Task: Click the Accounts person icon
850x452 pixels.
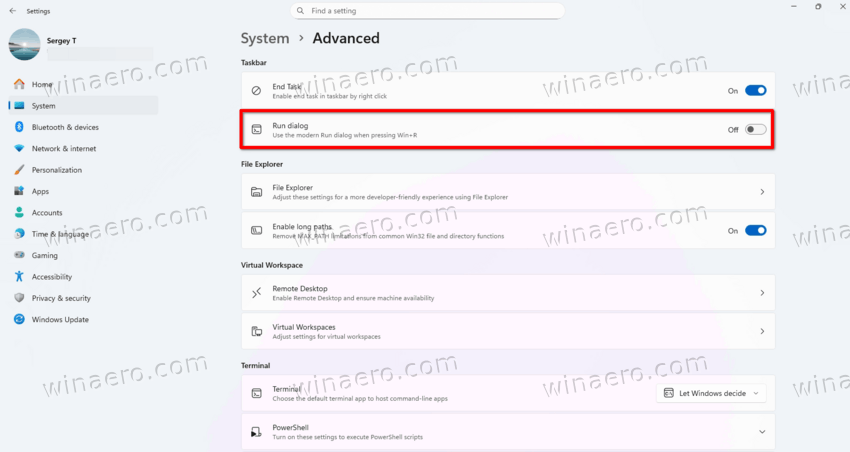Action: (x=20, y=212)
